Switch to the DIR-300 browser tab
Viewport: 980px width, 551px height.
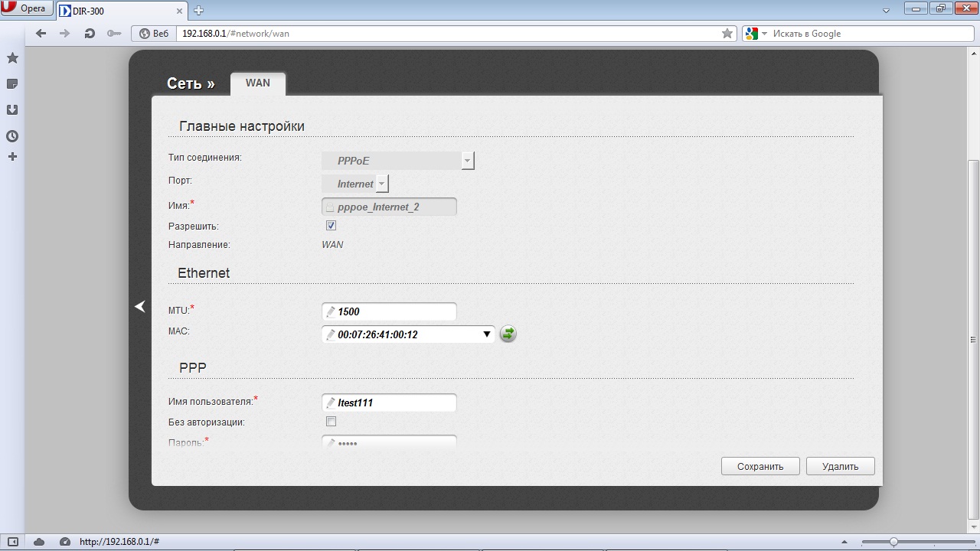(120, 11)
